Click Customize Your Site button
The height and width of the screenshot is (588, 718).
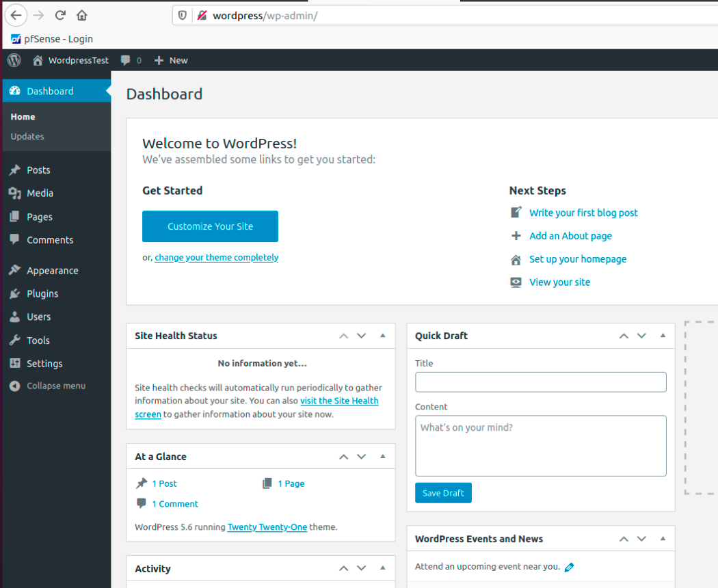click(210, 226)
